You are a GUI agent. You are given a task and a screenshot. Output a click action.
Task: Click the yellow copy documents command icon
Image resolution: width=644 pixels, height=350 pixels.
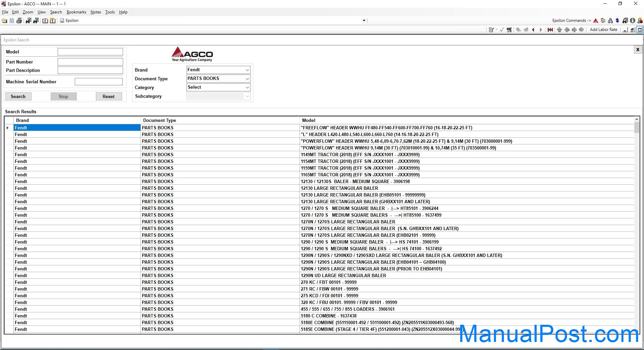[603, 21]
